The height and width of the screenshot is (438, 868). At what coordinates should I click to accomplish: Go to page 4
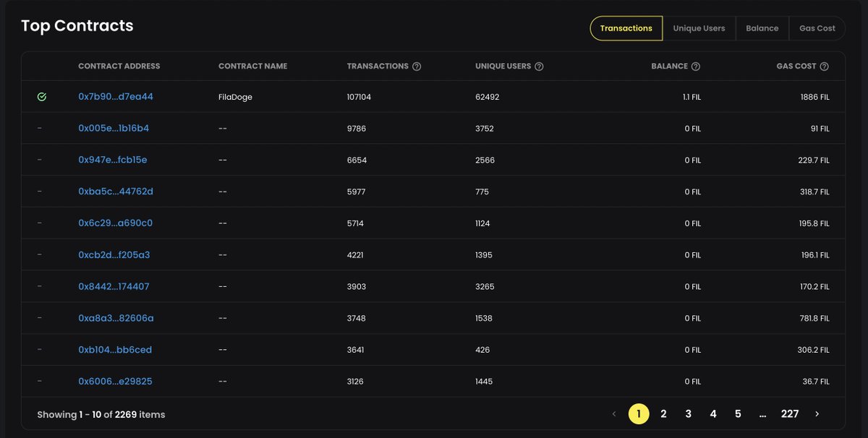coord(713,414)
